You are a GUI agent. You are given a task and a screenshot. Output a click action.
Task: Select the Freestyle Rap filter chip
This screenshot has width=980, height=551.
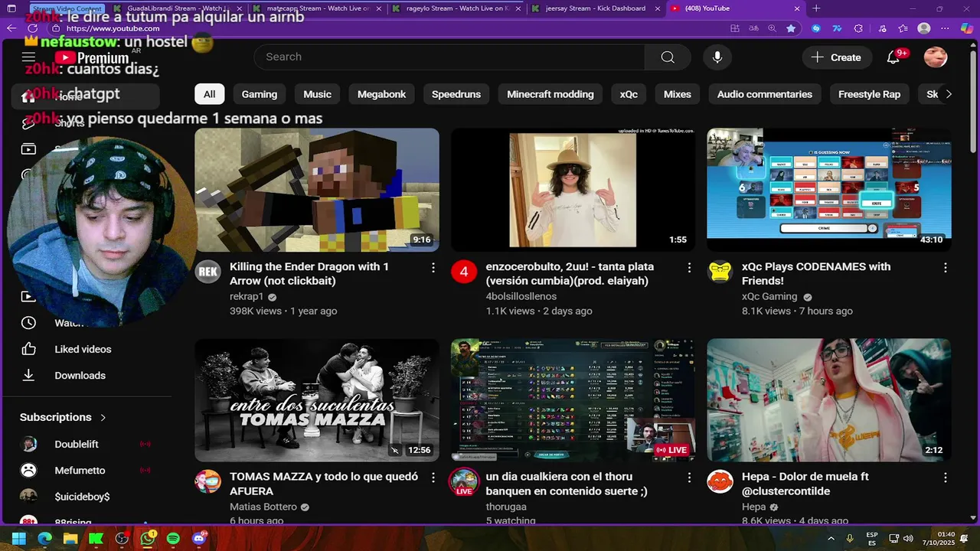tap(869, 94)
